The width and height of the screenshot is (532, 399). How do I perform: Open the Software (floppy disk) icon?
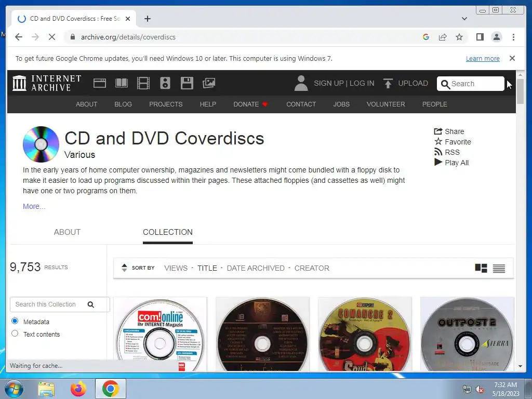point(187,83)
